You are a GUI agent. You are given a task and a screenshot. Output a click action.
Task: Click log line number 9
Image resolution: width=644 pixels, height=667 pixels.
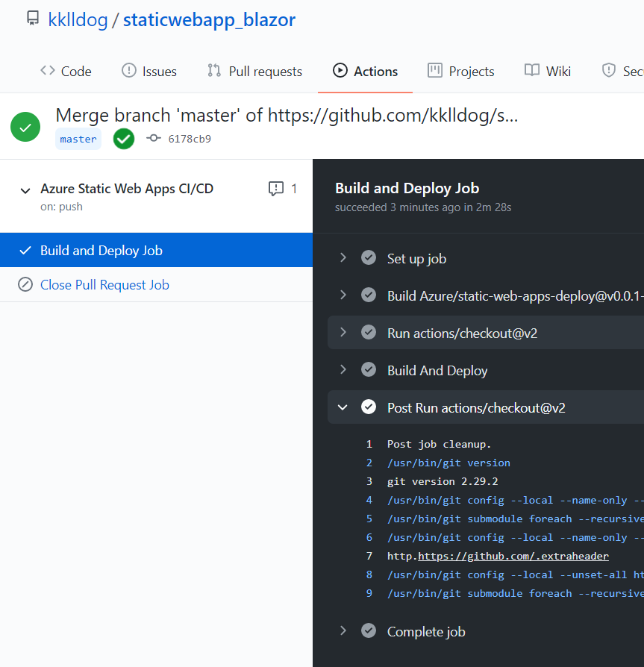pos(369,593)
